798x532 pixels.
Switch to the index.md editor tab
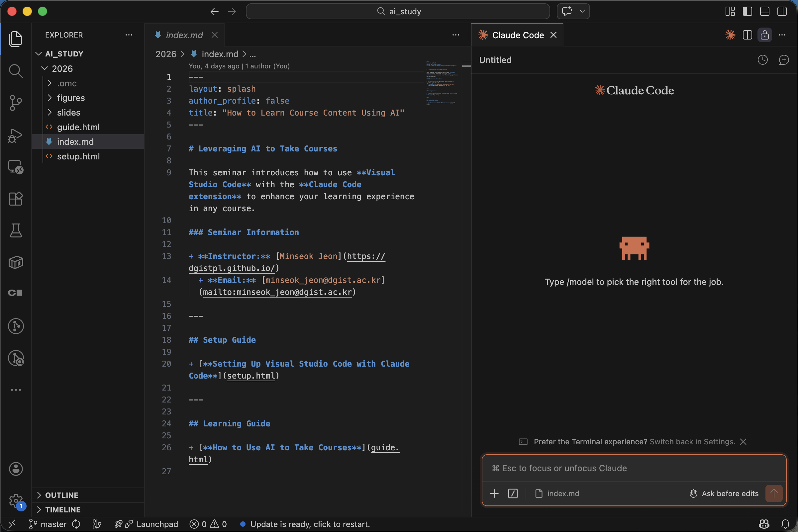coord(184,35)
